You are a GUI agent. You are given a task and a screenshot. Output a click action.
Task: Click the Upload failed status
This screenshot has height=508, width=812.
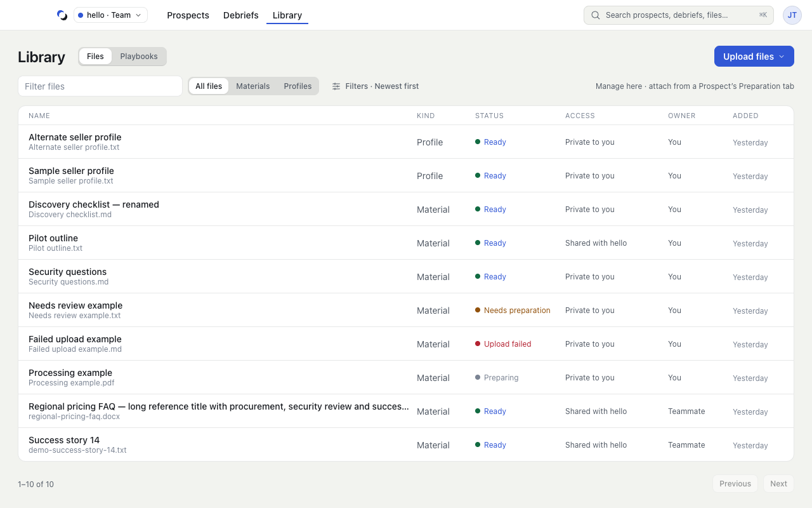pyautogui.click(x=503, y=344)
